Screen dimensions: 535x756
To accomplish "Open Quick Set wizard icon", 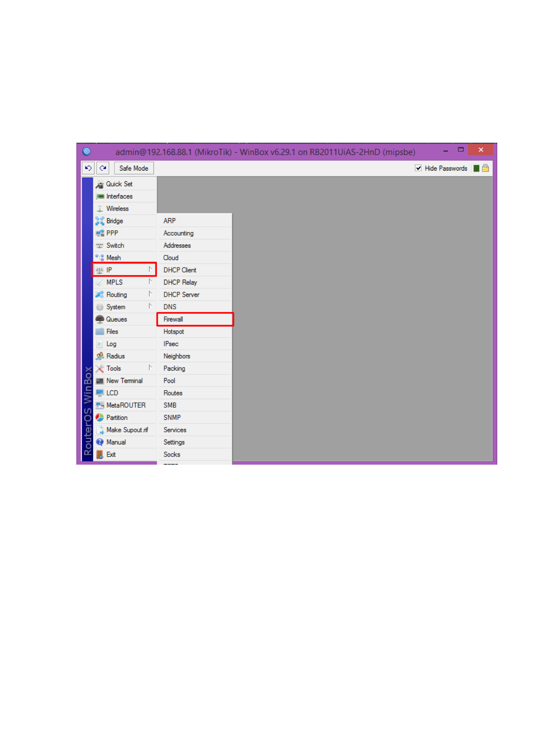I will pos(100,184).
